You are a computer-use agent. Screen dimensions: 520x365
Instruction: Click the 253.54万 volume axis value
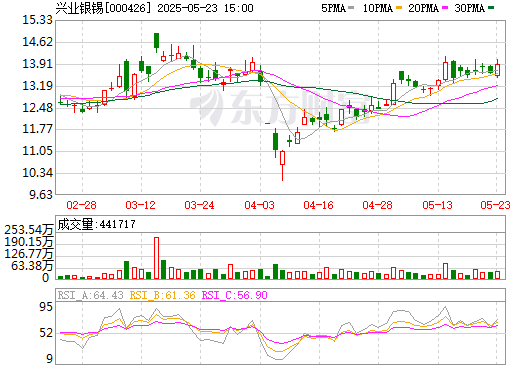click(29, 230)
